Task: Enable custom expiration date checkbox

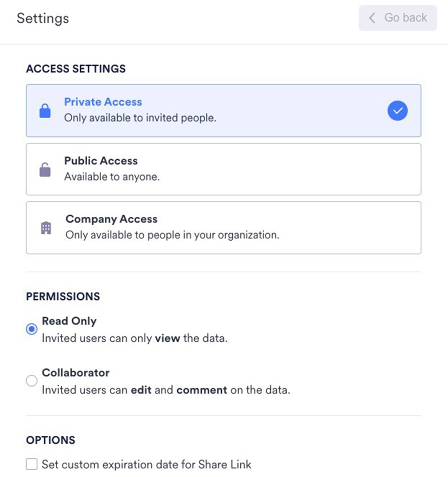Action: tap(31, 464)
